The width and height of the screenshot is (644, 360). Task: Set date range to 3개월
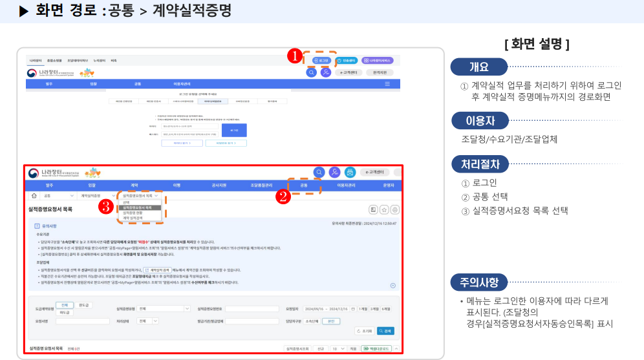374,309
